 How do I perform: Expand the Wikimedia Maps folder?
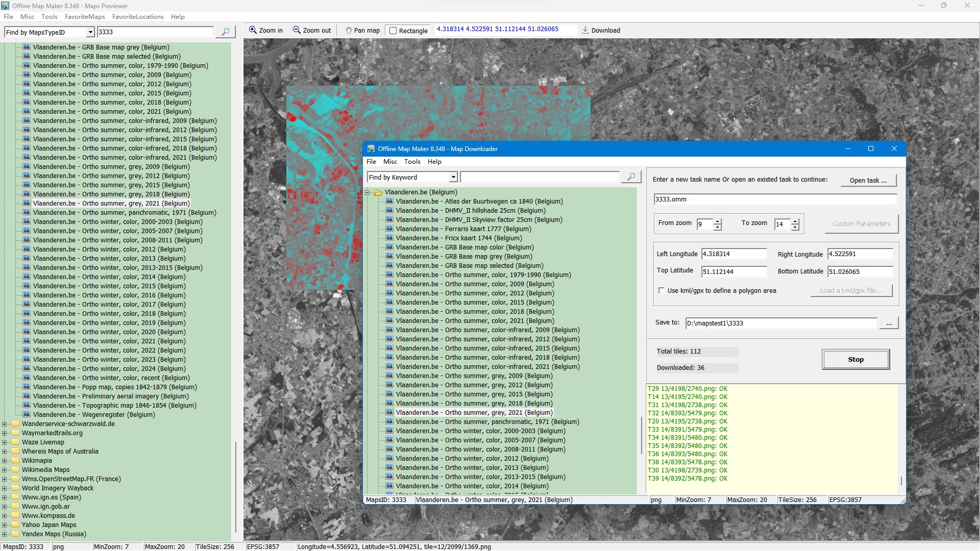click(x=5, y=470)
